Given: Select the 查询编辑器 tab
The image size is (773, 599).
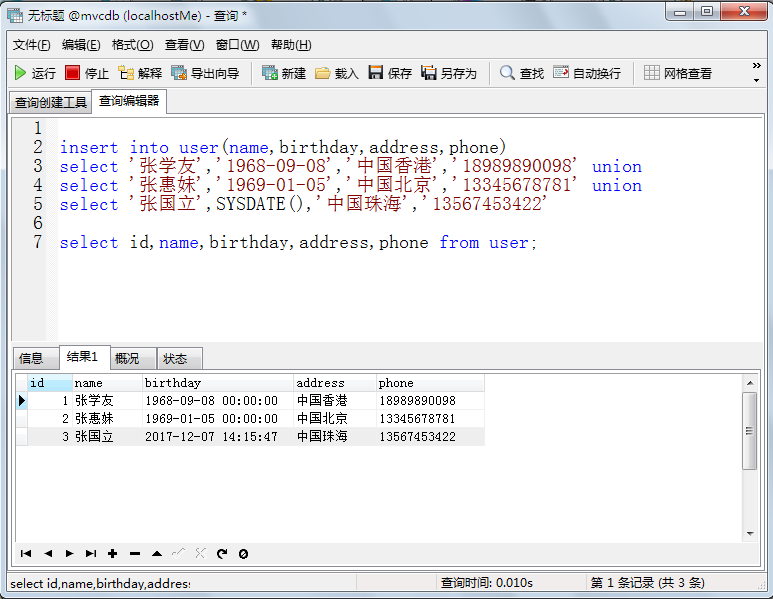Looking at the screenshot, I should pos(129,101).
